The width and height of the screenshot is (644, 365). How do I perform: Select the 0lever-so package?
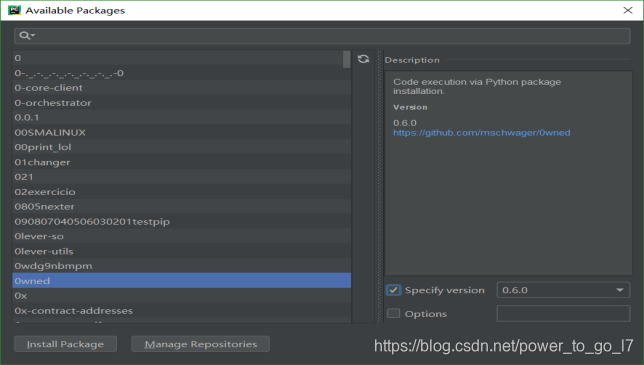(182, 236)
